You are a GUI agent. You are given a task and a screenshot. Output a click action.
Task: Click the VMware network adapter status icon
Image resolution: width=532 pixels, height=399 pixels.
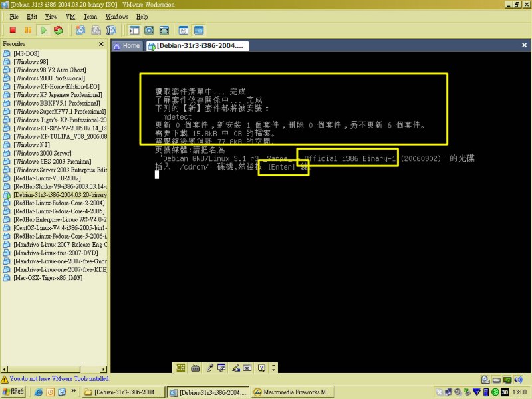507,380
